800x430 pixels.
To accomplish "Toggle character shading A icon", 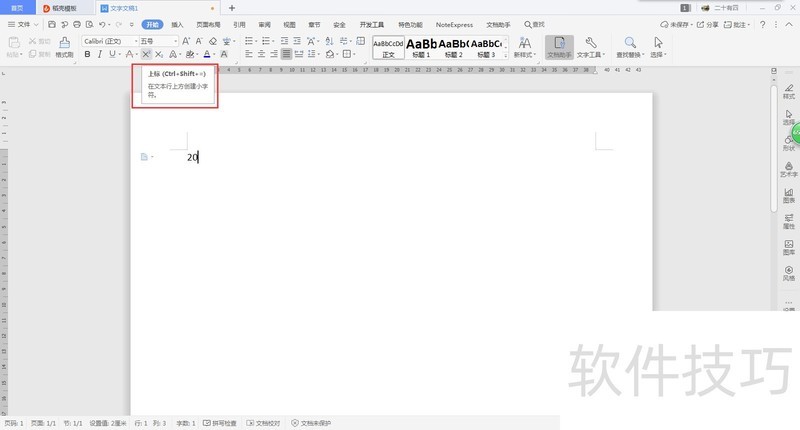I will 224,54.
